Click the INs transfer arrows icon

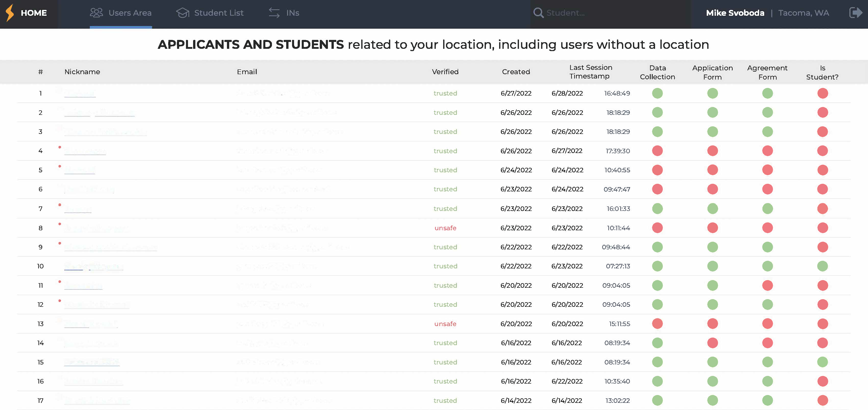(x=274, y=13)
